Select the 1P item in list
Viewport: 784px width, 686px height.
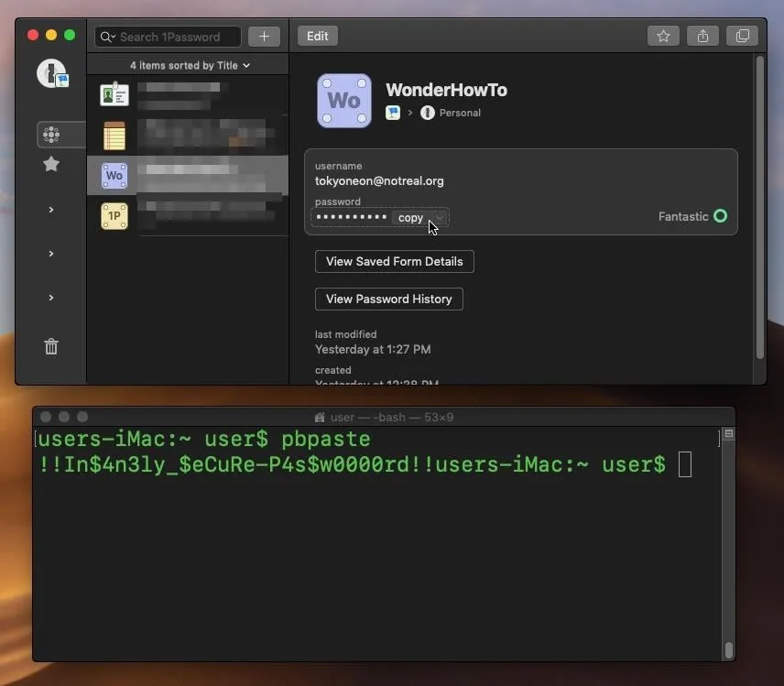click(188, 216)
